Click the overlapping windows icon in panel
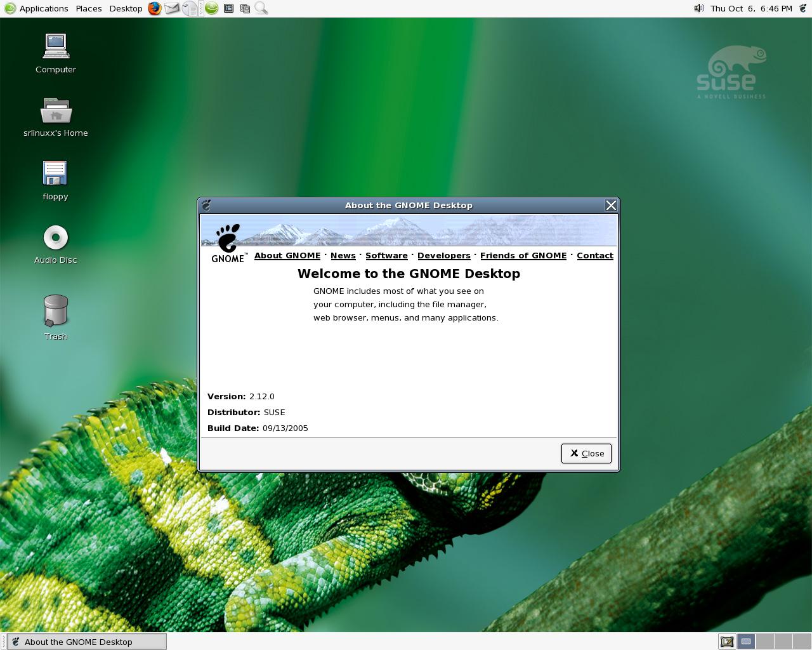This screenshot has height=650, width=812. [x=245, y=8]
